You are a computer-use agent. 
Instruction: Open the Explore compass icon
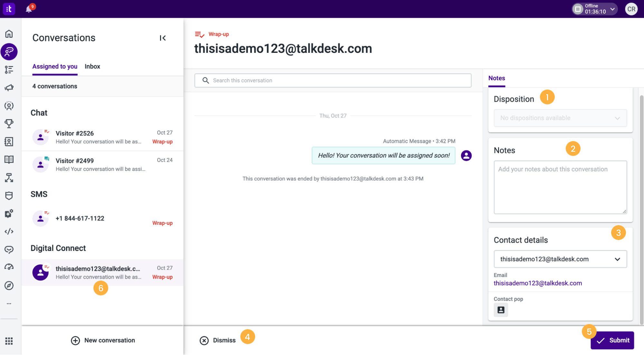(9, 285)
